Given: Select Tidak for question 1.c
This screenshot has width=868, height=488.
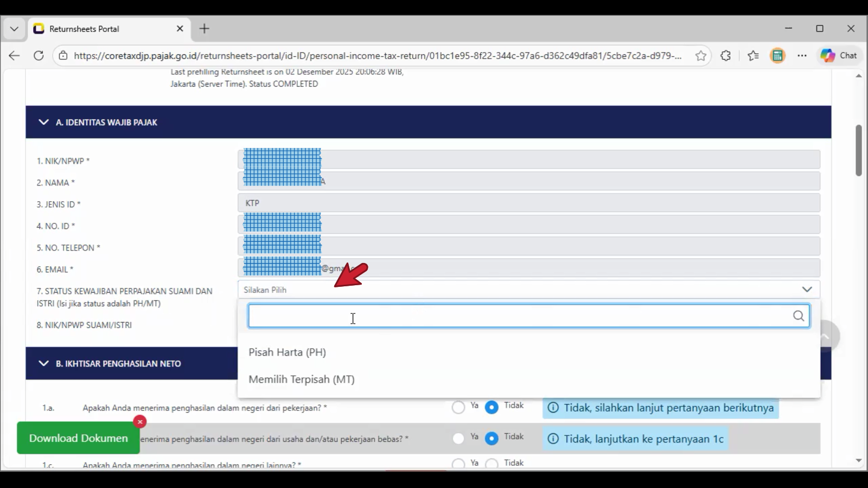Looking at the screenshot, I should click(492, 464).
